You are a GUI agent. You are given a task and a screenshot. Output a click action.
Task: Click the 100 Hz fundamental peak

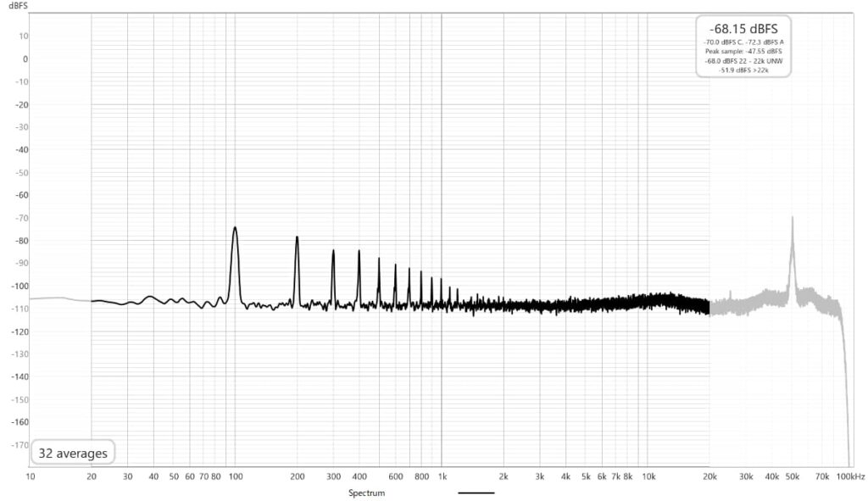coord(235,229)
